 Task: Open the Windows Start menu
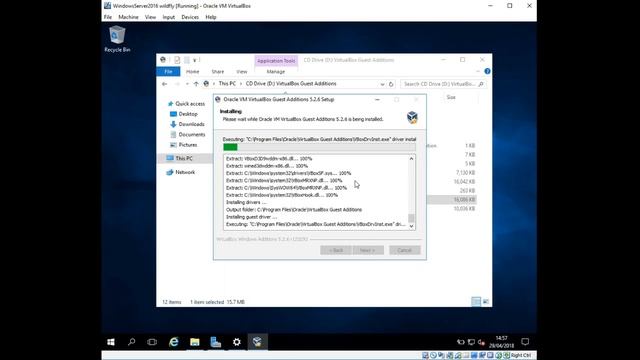[x=111, y=342]
